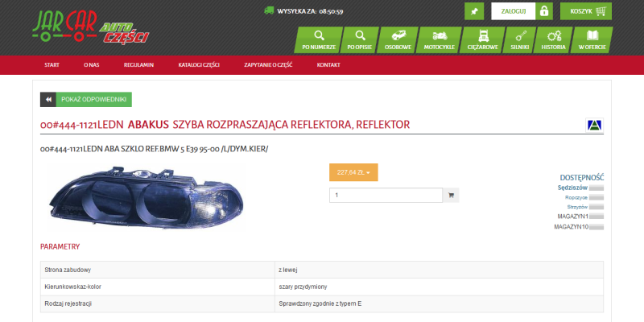Open search by part number (Po numerze)

[x=318, y=40]
